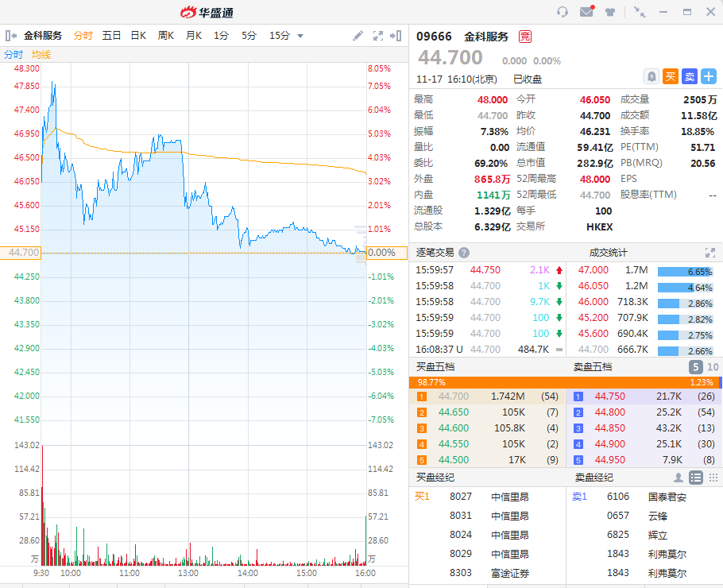This screenshot has height=588, width=723.
Task: Open tick-by-tick help question icon
Action: click(x=464, y=253)
